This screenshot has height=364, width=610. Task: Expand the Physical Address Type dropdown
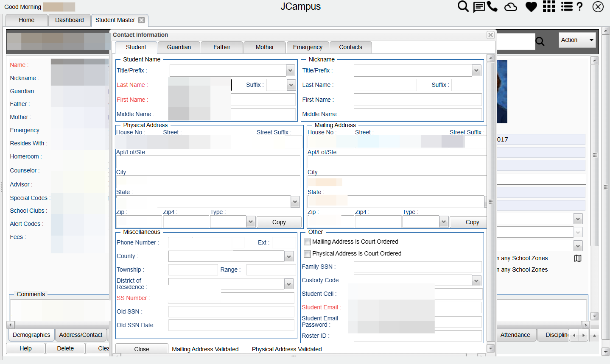(x=251, y=222)
